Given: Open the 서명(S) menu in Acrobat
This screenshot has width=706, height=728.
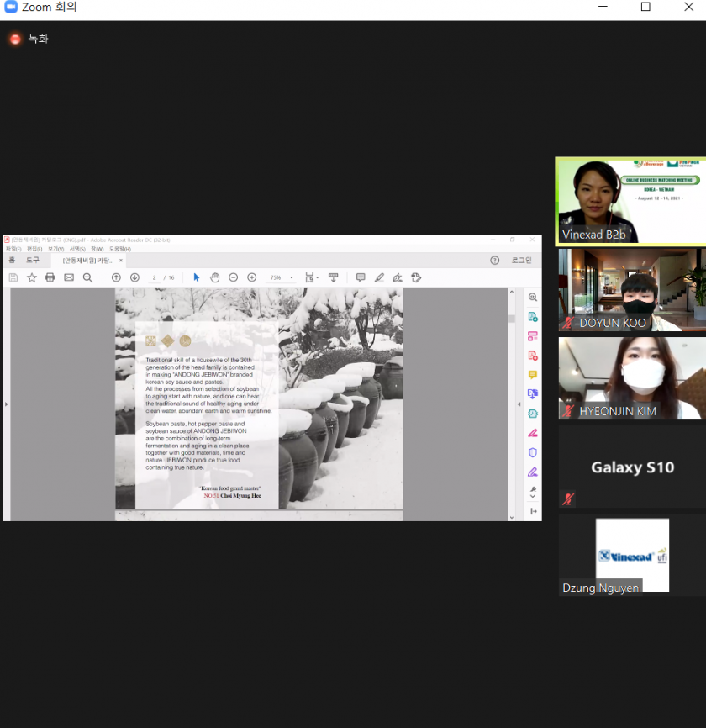Looking at the screenshot, I should [x=77, y=249].
